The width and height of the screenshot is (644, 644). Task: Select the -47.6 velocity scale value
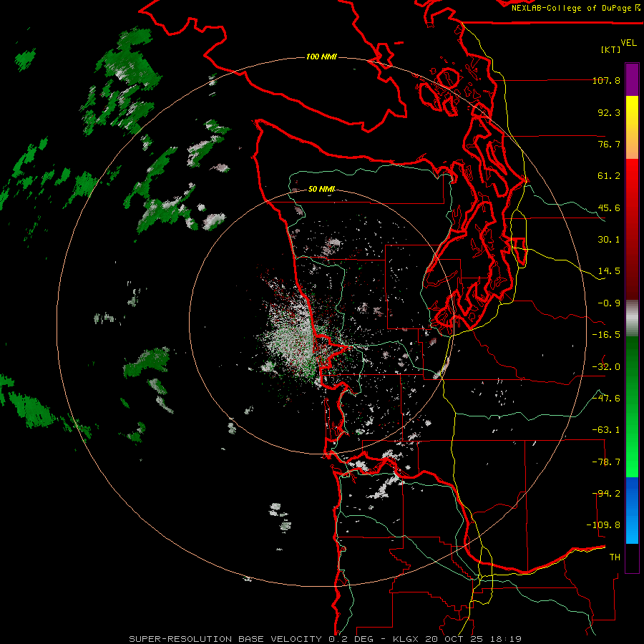[606, 399]
